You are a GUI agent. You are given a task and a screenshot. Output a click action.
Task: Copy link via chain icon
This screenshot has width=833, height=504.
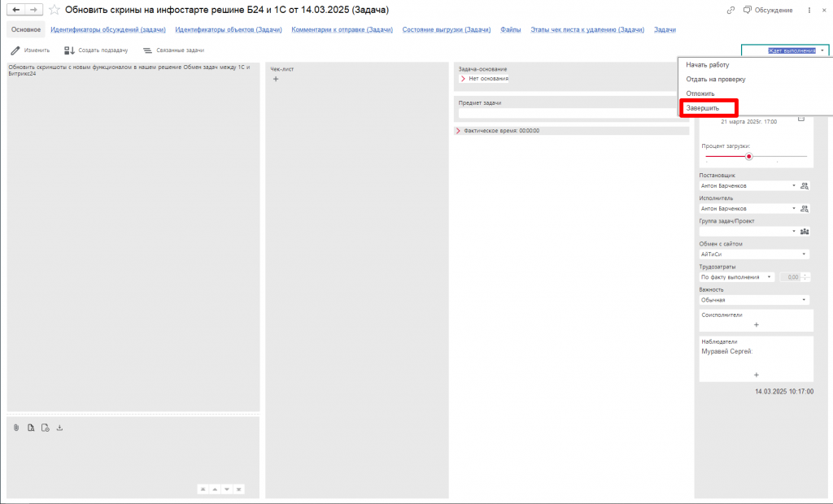[x=731, y=10]
